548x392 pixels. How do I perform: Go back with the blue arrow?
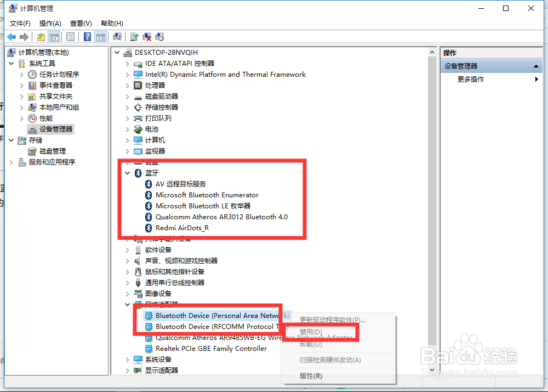(x=12, y=37)
